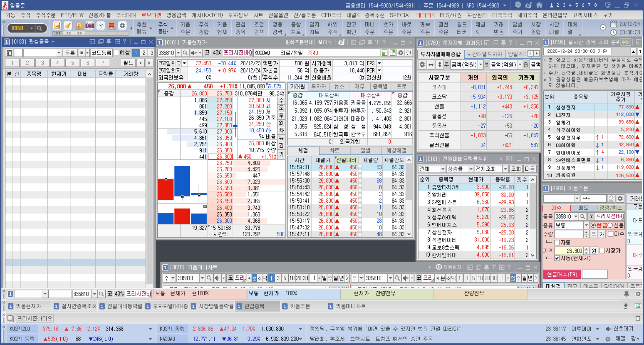Viewport: 644px width, 345px height.
Task: Open the gear settings in the 키움주문 window
Action: tap(620, 198)
